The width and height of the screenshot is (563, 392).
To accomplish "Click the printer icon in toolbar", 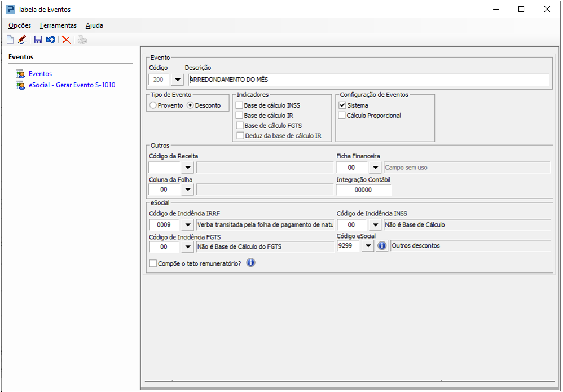I will pyautogui.click(x=82, y=39).
